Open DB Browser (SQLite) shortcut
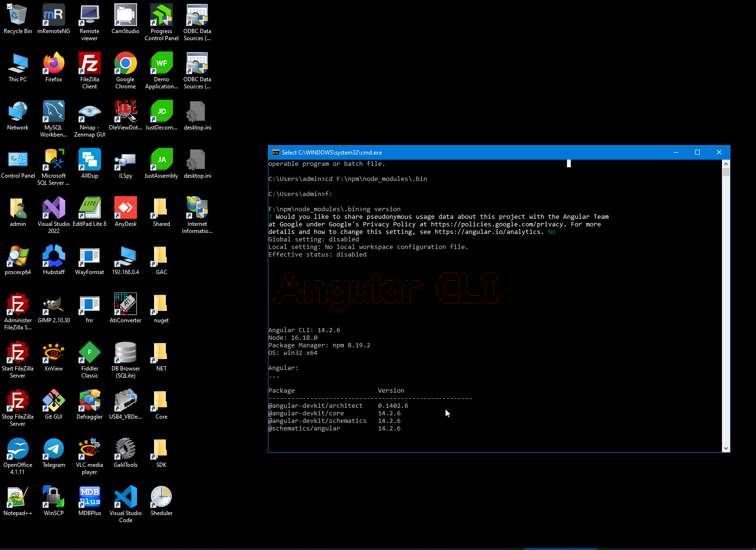 pyautogui.click(x=125, y=360)
